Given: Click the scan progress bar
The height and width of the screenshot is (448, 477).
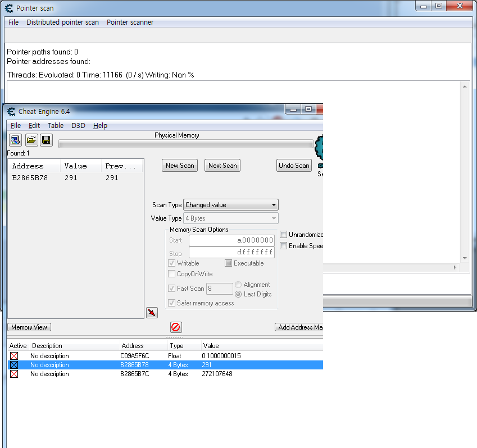Looking at the screenshot, I should tap(185, 144).
